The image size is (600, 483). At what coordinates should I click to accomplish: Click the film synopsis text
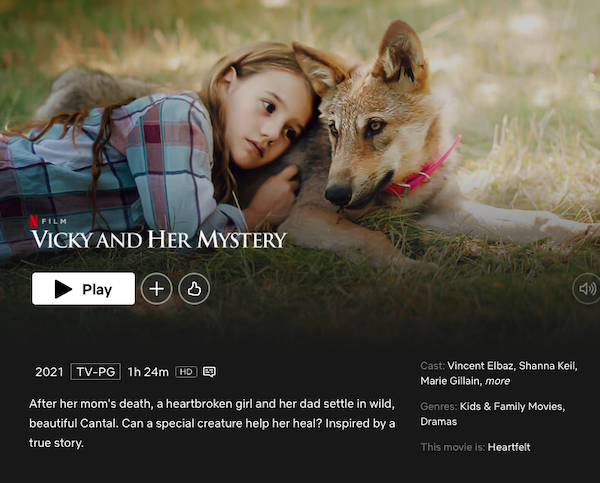(x=212, y=423)
